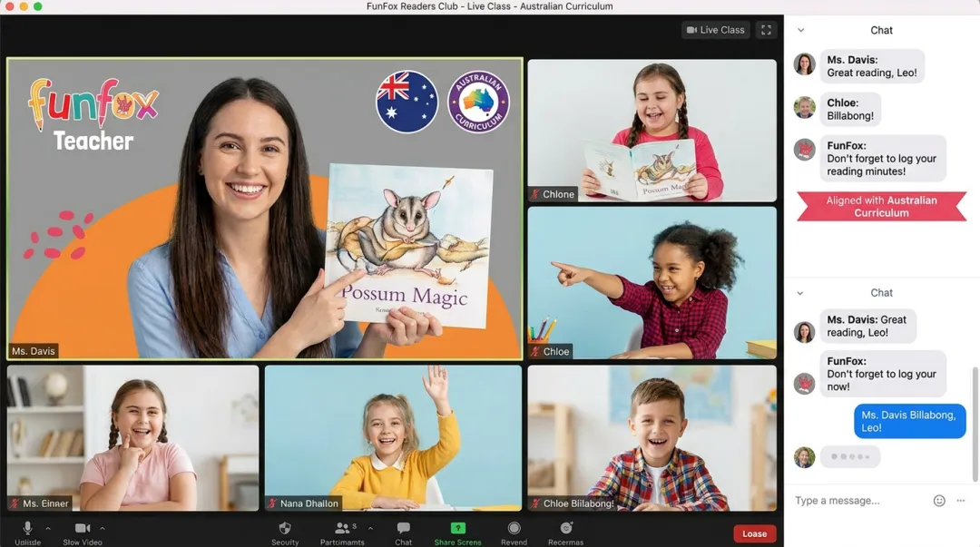The image size is (980, 547).
Task: Click muted mic icon on Ms. Einner tile
Action: point(15,503)
